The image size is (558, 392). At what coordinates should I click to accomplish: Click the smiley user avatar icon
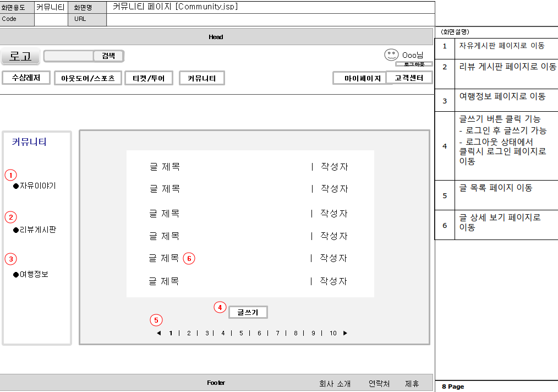click(x=391, y=55)
